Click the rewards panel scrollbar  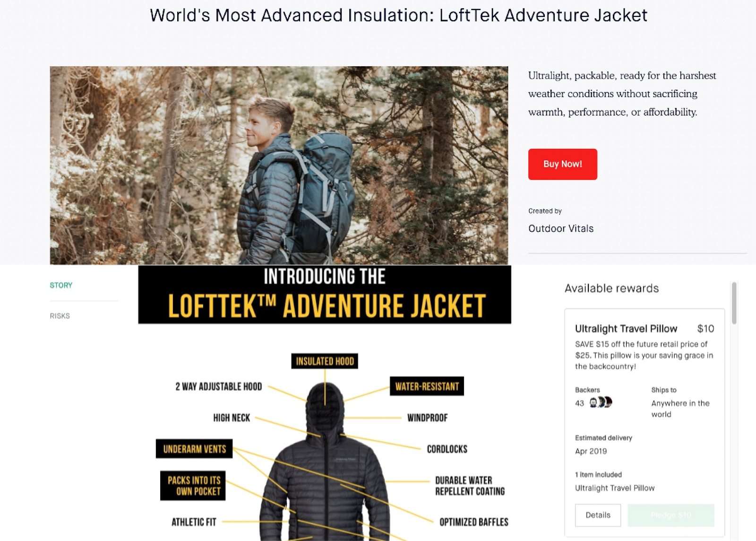pyautogui.click(x=734, y=303)
